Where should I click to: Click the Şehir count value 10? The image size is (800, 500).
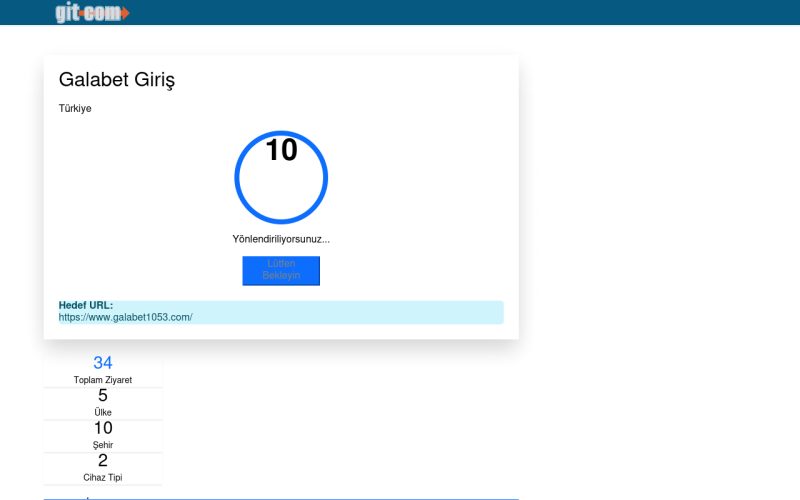coord(103,428)
